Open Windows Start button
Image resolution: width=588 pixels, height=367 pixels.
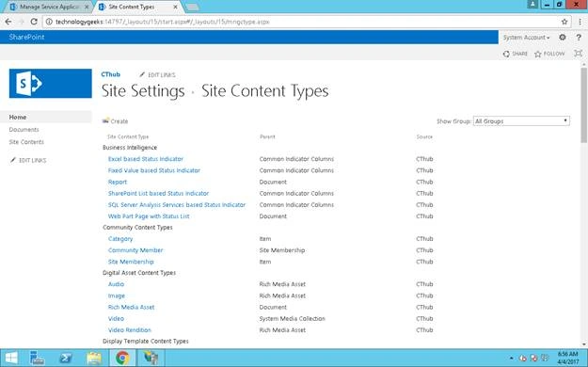click(11, 358)
